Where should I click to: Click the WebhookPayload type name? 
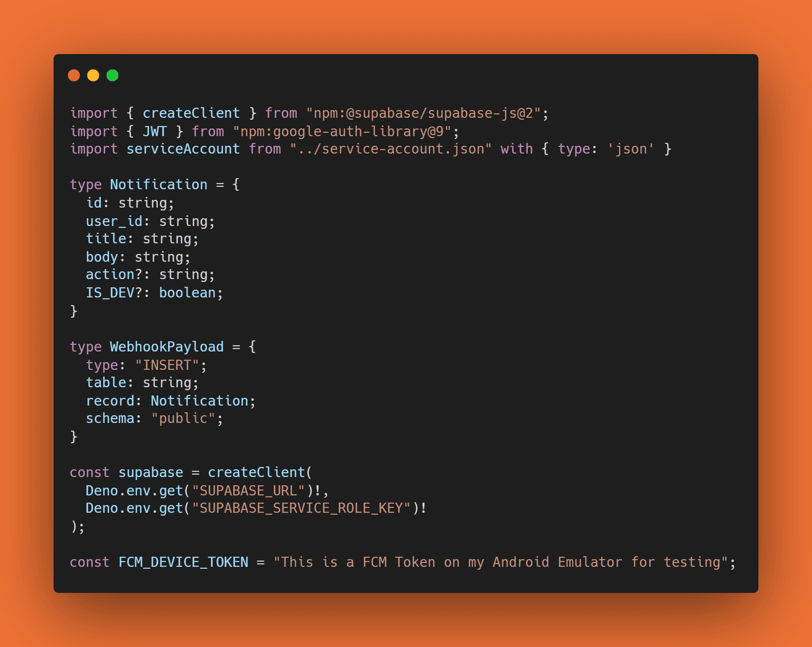(x=167, y=347)
